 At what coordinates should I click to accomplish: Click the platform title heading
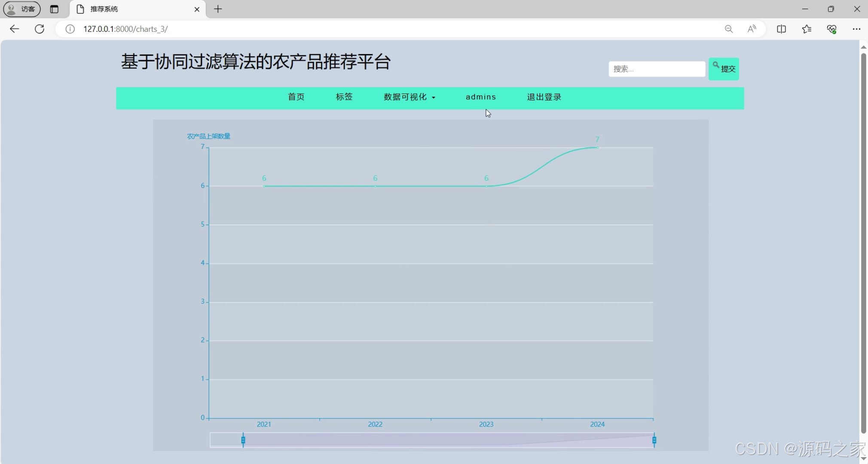point(256,62)
